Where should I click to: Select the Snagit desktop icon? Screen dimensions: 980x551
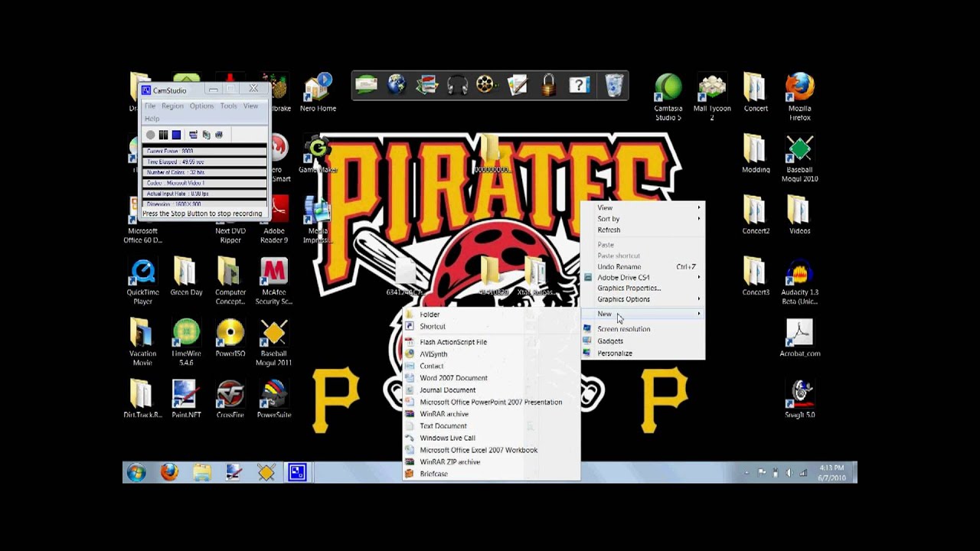tap(800, 399)
